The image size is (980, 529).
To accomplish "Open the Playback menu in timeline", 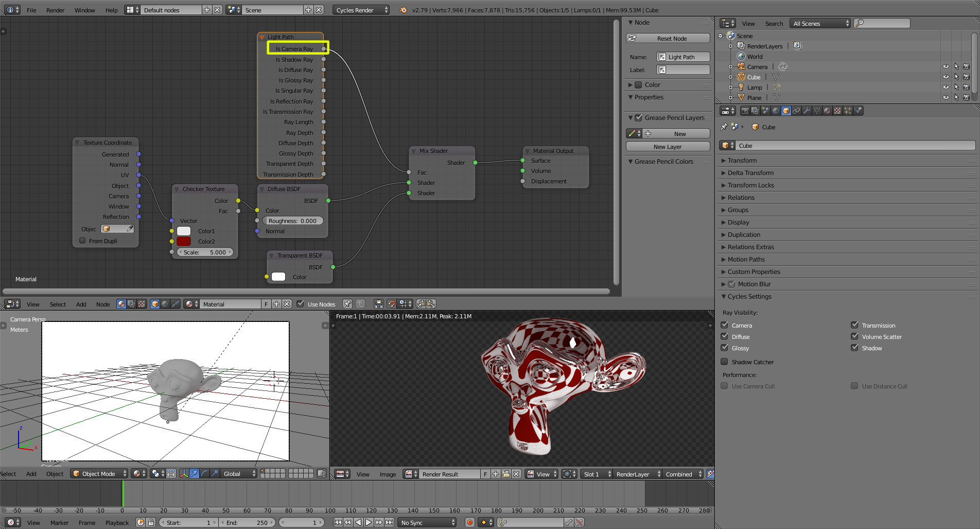I will [117, 522].
